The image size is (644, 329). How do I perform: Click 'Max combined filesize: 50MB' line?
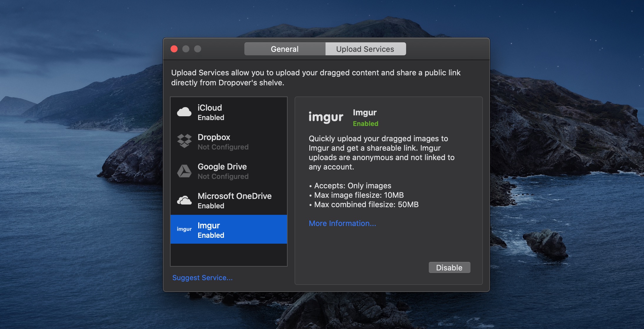364,205
